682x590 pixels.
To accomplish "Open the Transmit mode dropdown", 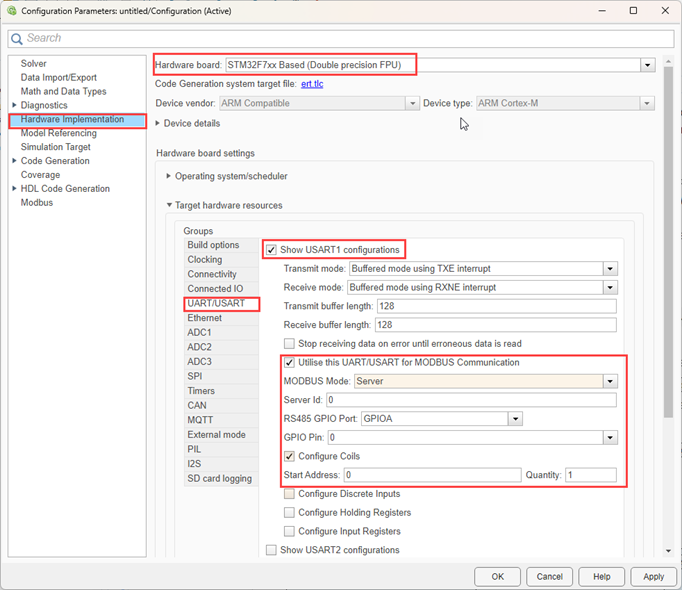I will point(609,269).
